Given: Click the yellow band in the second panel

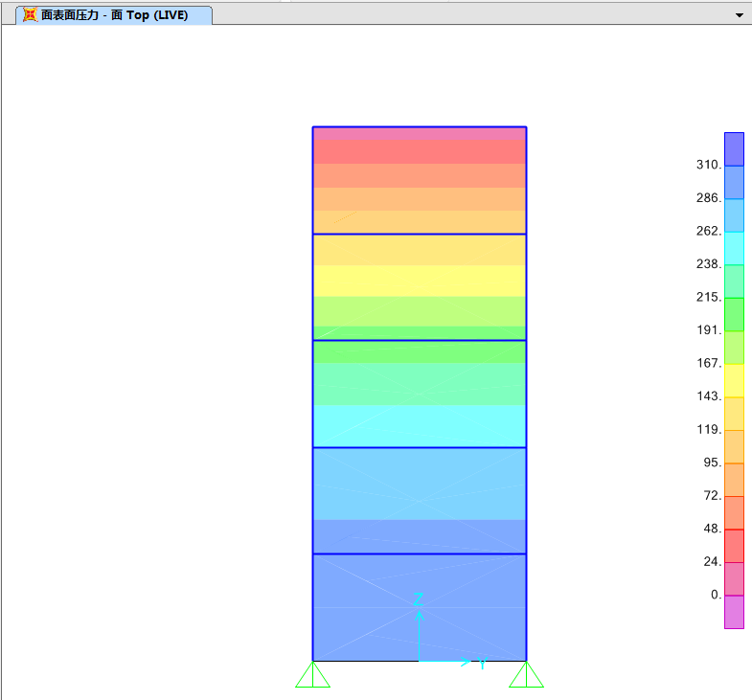Looking at the screenshot, I should tap(420, 281).
